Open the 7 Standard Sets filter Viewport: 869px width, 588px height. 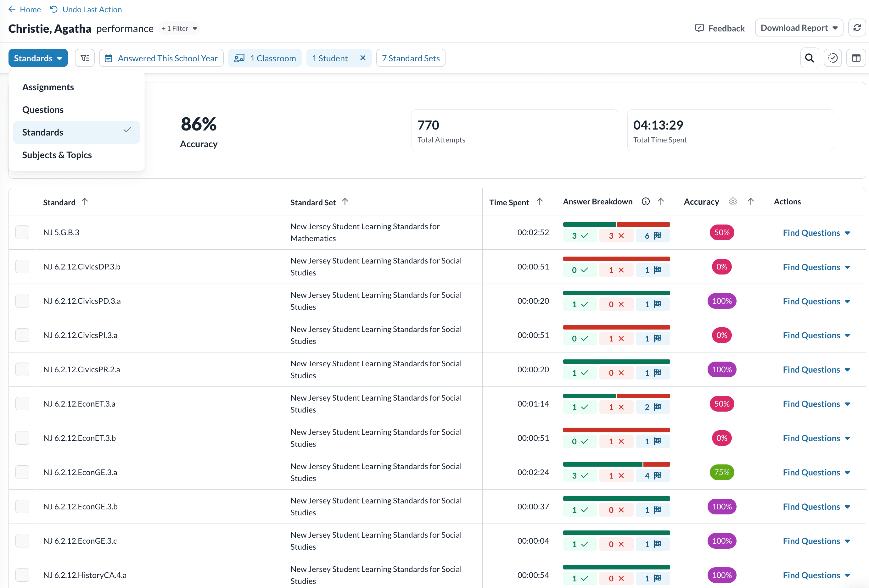coord(411,58)
